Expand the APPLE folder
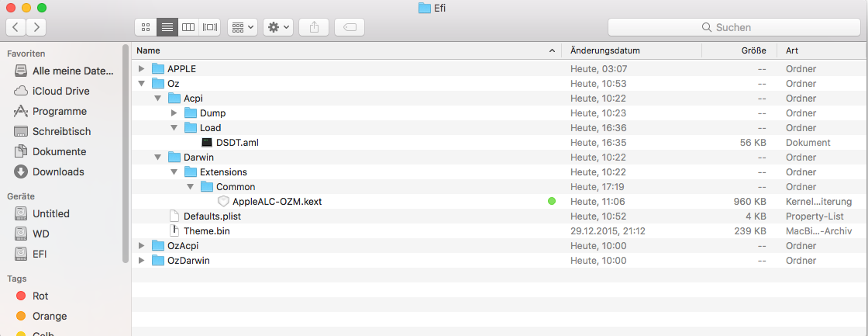The height and width of the screenshot is (336, 868). 142,69
